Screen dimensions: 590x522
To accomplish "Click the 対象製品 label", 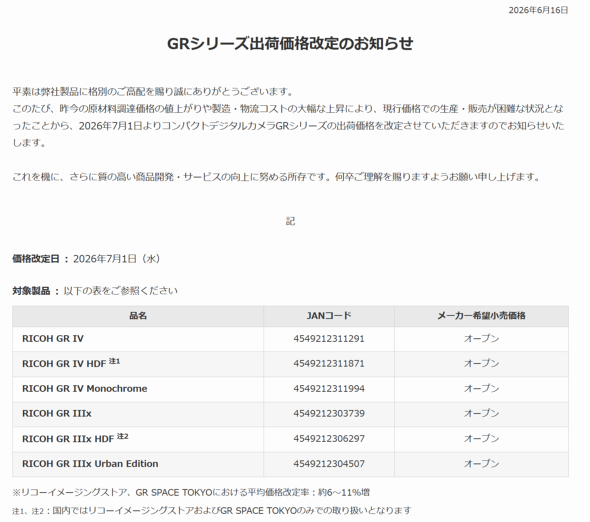I will coord(31,291).
